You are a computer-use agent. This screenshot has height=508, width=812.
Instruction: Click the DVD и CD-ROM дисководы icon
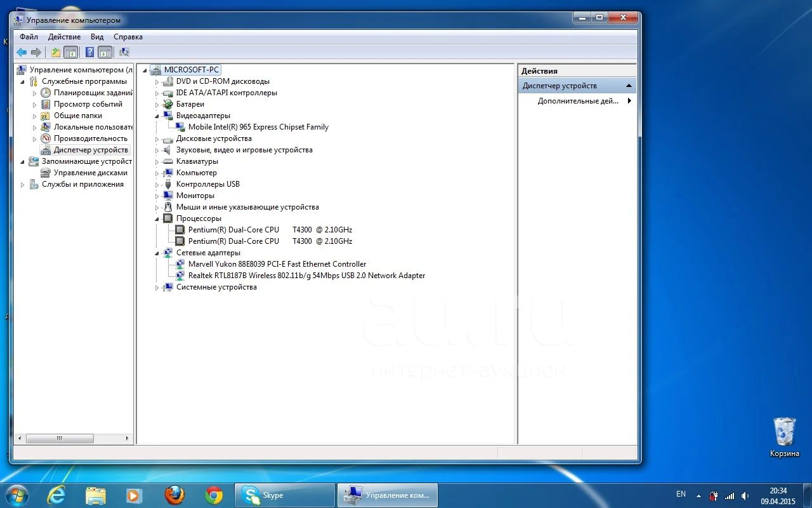click(167, 81)
